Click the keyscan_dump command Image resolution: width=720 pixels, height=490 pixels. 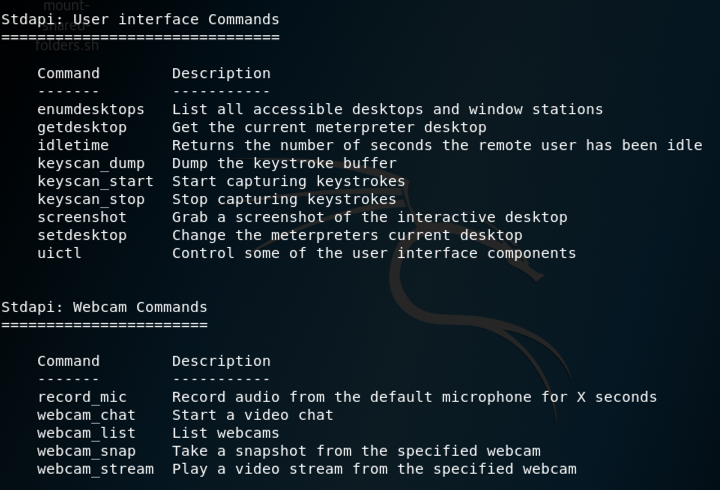(91, 163)
